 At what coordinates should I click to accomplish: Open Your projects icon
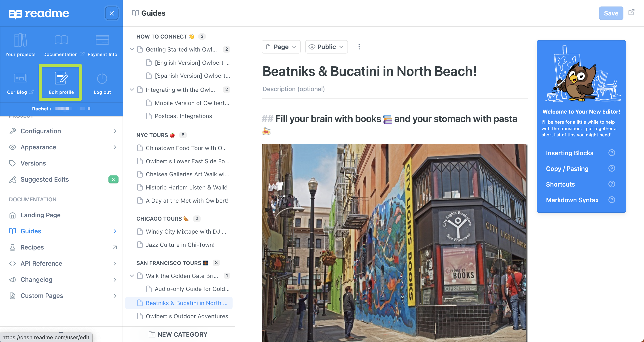[x=20, y=40]
